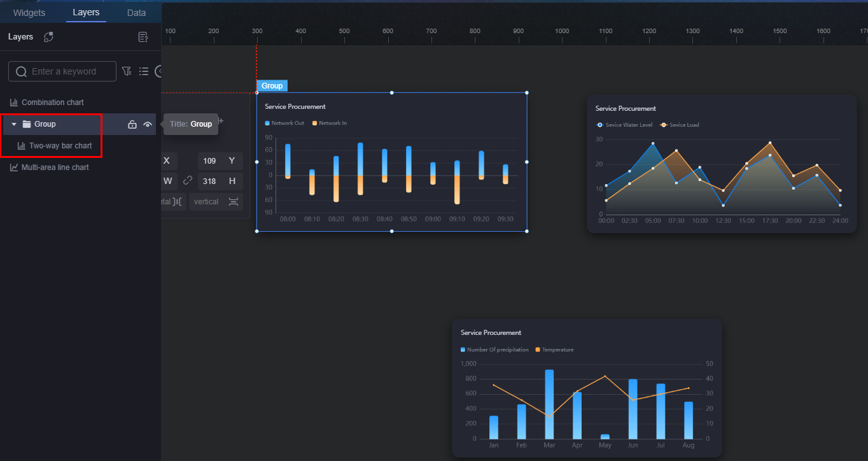
Task: Toggle Temperature legend in combination chart
Action: point(554,350)
